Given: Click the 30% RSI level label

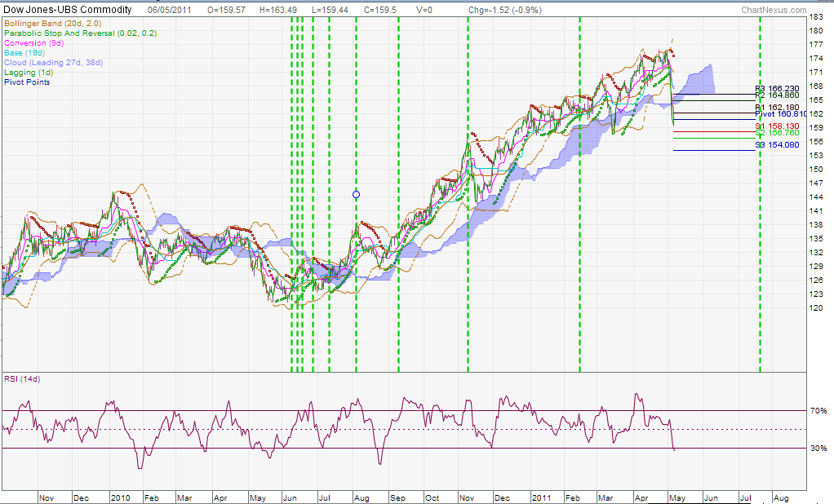Looking at the screenshot, I should pyautogui.click(x=818, y=449).
